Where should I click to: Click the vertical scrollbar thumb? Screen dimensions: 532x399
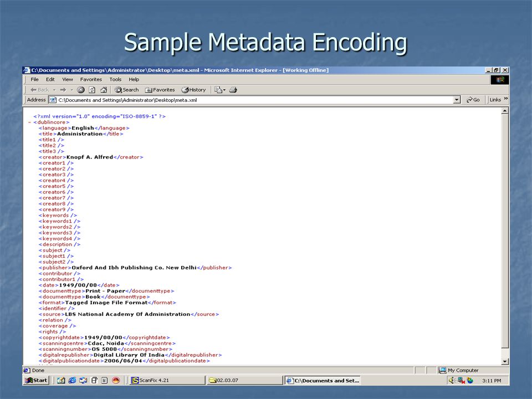click(505, 232)
